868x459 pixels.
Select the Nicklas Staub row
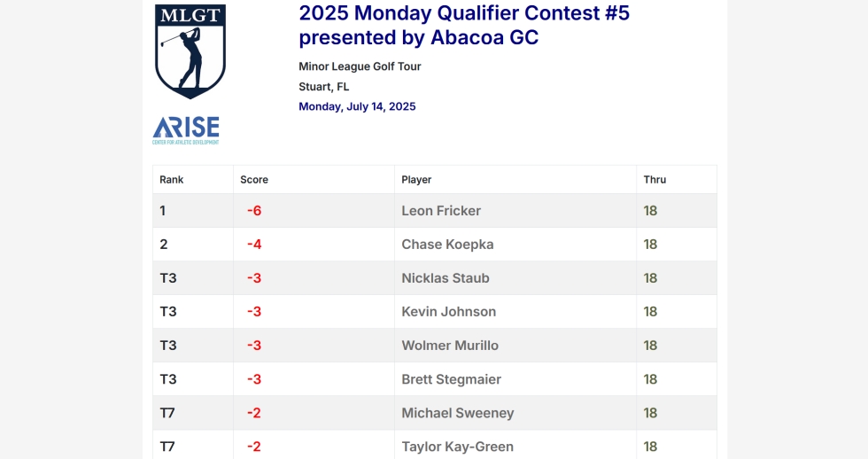pos(435,278)
